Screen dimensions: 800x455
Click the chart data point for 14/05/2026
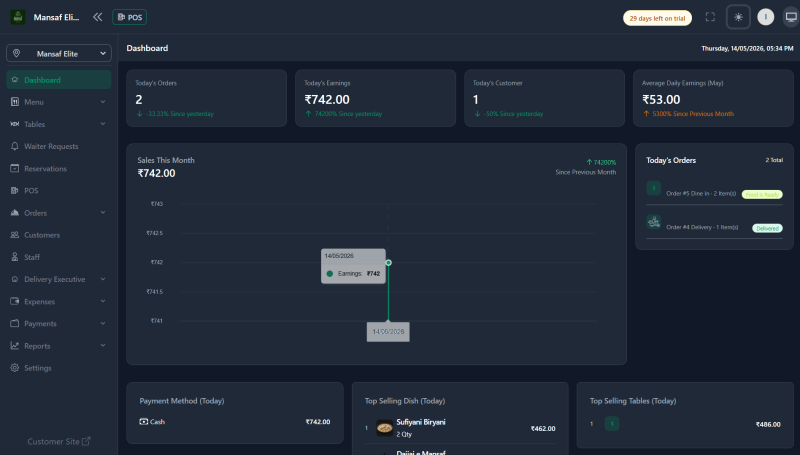[388, 263]
